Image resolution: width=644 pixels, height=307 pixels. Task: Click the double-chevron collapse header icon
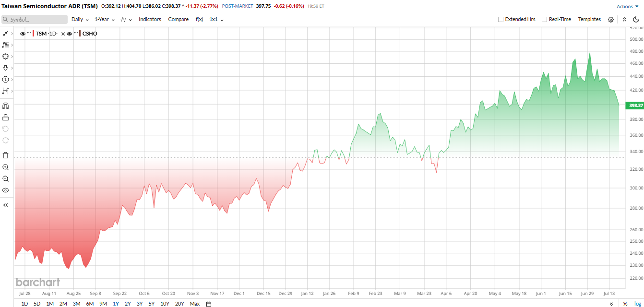(x=624, y=20)
